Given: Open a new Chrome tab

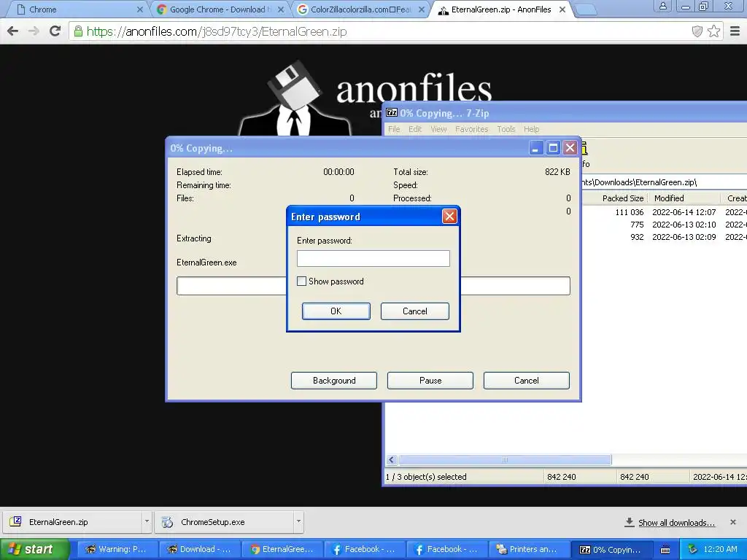Looking at the screenshot, I should click(x=586, y=9).
